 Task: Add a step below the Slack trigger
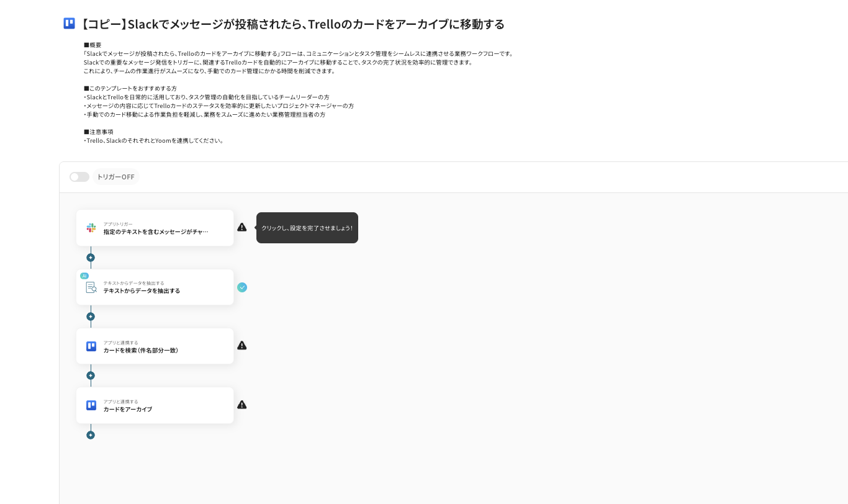[91, 258]
